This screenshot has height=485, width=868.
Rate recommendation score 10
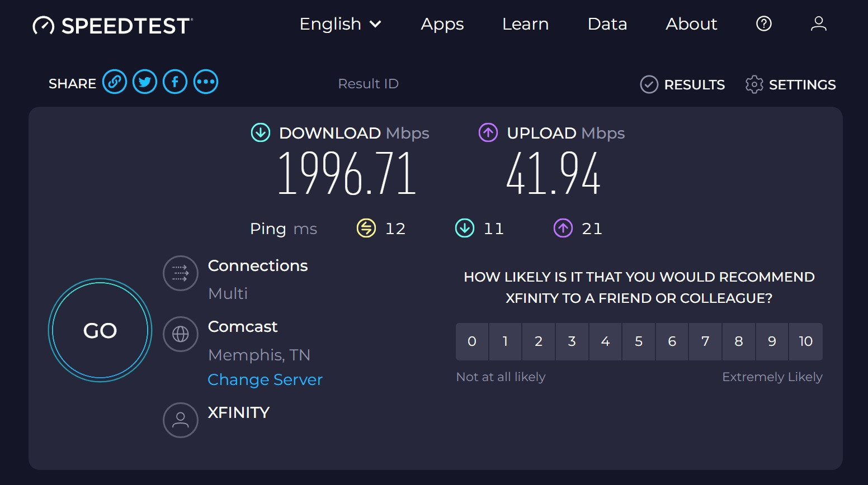806,341
